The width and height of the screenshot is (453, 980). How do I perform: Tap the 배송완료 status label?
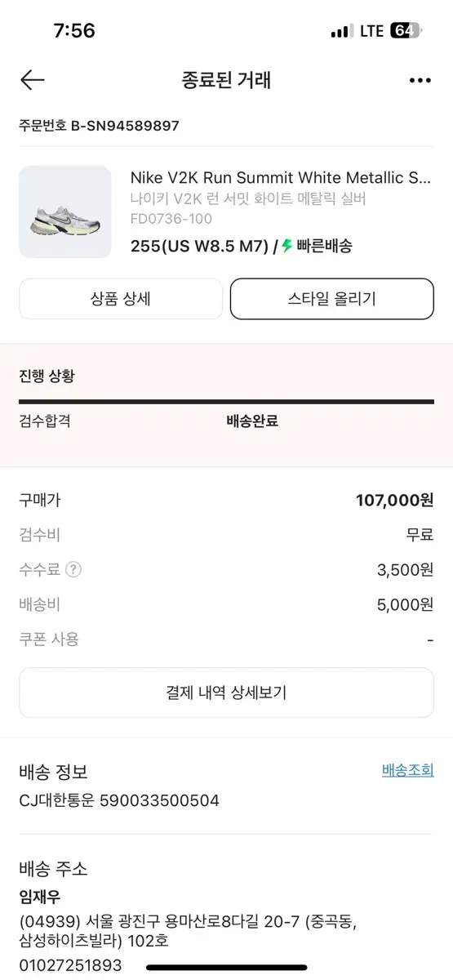pyautogui.click(x=252, y=421)
